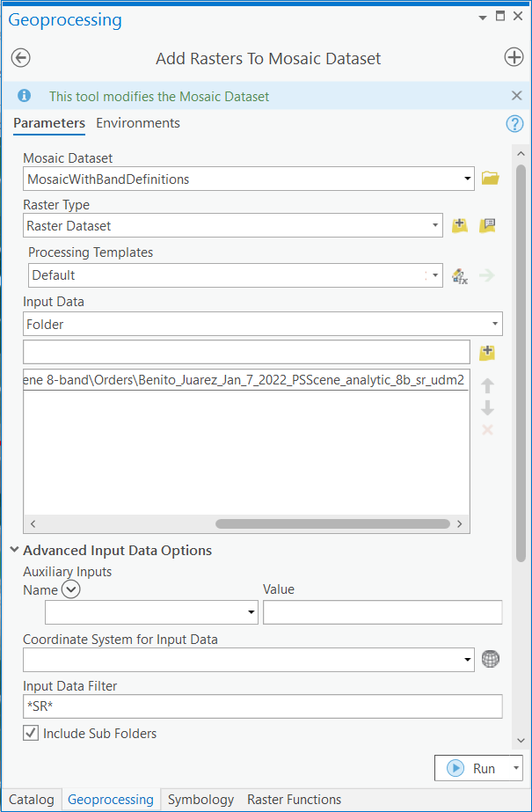
Task: Click the Run button
Action: coord(472,768)
